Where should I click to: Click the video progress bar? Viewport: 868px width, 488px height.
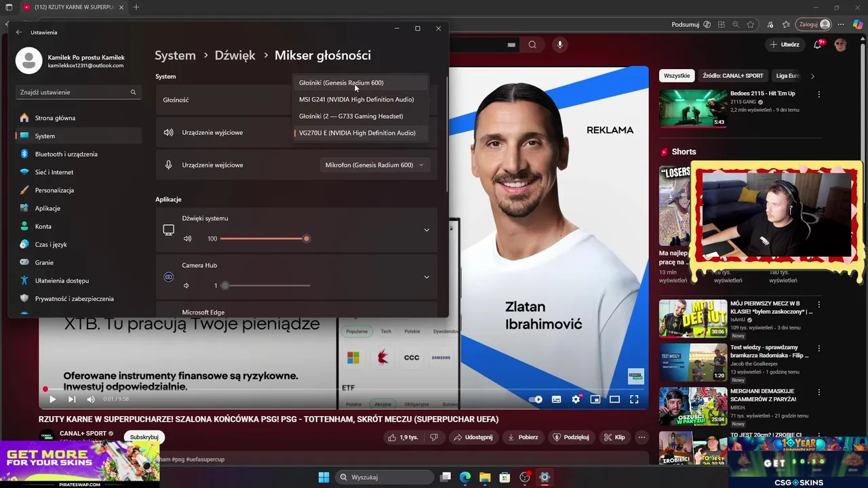[x=343, y=389]
